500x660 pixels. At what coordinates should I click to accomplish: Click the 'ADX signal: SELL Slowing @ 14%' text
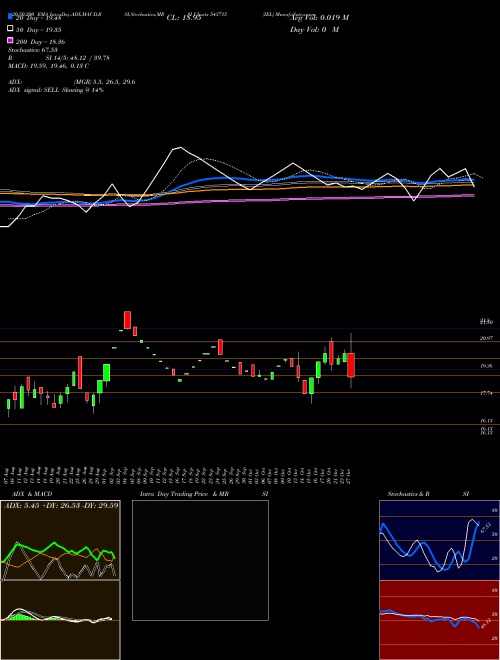click(x=56, y=90)
